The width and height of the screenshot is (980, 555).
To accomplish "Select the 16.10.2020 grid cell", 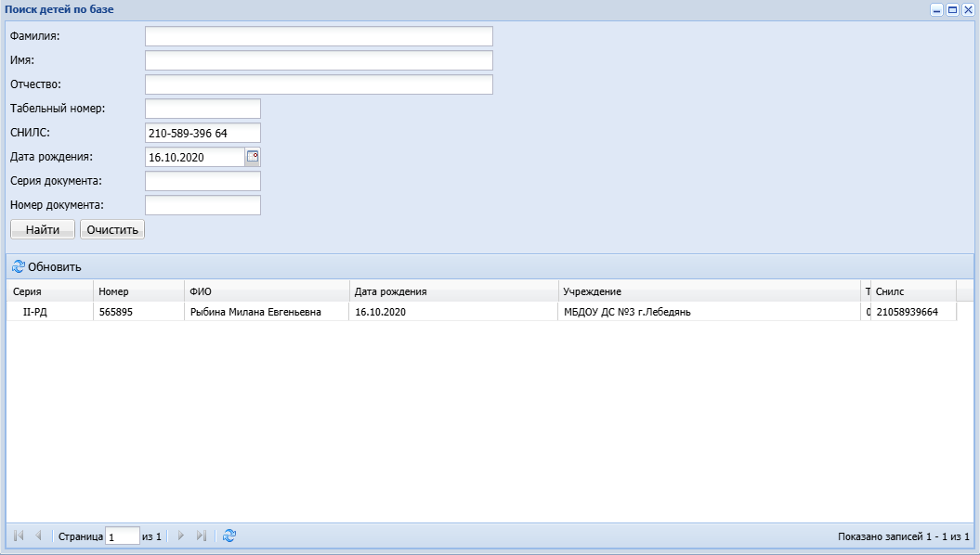I will [453, 312].
